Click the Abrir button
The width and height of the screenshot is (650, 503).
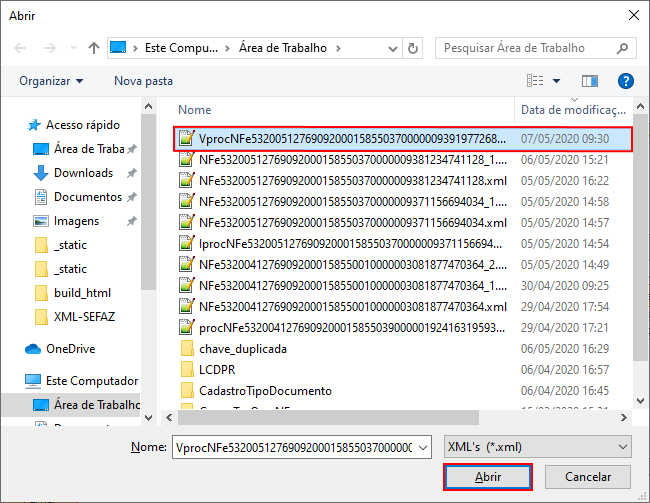pyautogui.click(x=488, y=477)
